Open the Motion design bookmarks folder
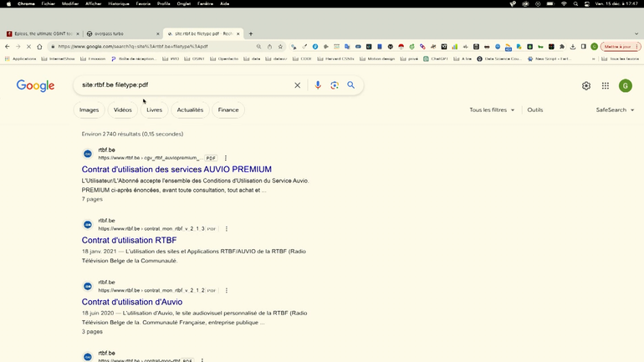This screenshot has height=362, width=644. [x=377, y=59]
